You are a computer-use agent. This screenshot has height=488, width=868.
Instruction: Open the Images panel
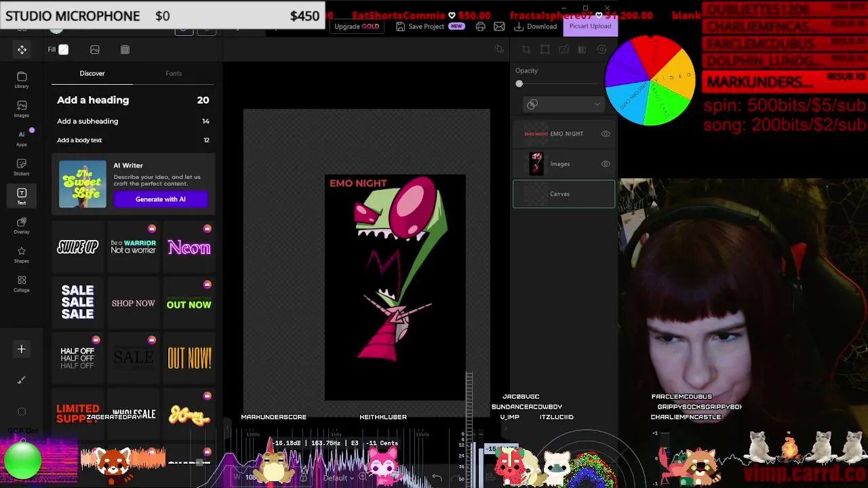pos(22,108)
